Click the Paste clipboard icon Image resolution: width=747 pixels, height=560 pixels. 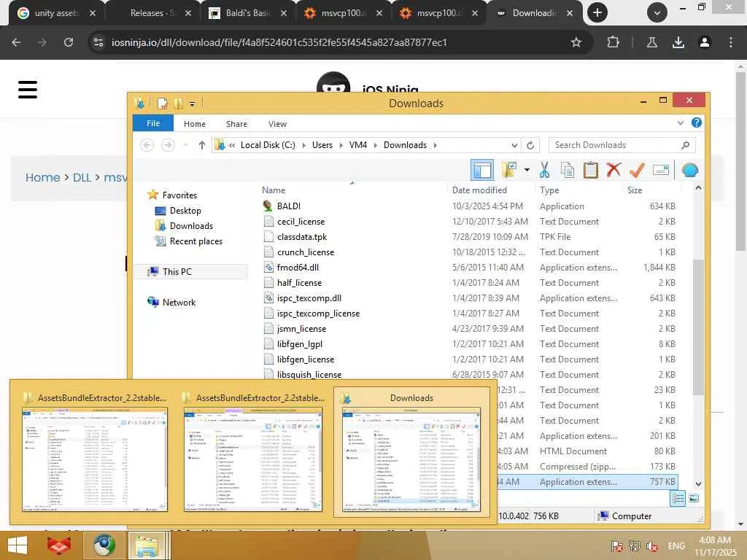591,170
